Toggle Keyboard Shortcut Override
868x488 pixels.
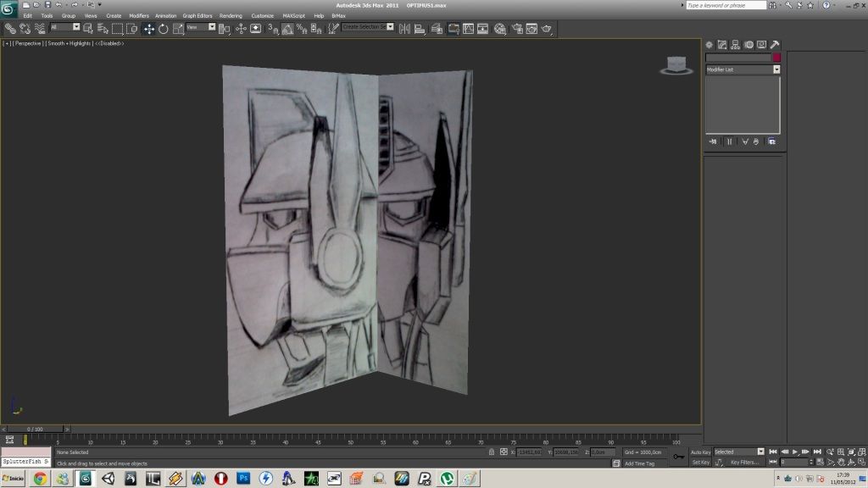(x=256, y=29)
